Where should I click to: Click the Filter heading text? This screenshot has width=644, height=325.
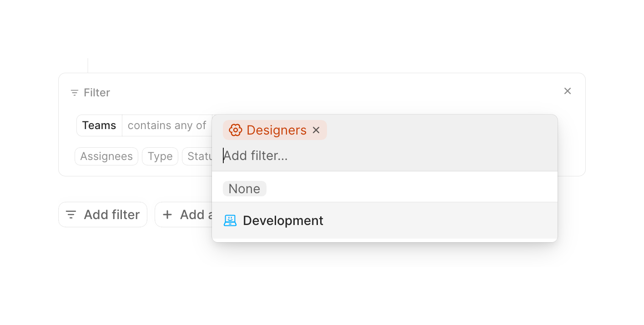point(97,93)
